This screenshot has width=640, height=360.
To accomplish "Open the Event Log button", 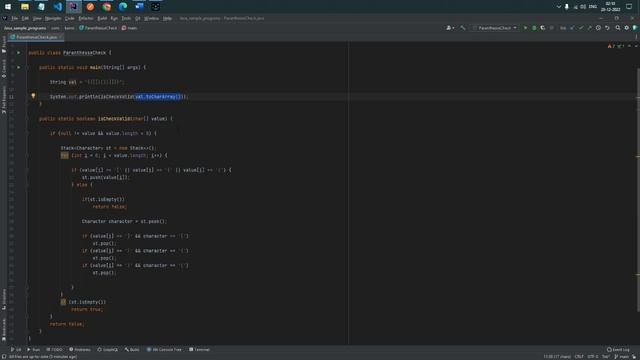I will (x=618, y=350).
